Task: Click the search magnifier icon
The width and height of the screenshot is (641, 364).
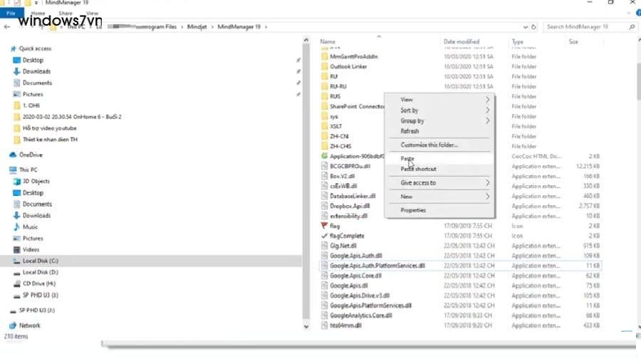Action: [632, 27]
